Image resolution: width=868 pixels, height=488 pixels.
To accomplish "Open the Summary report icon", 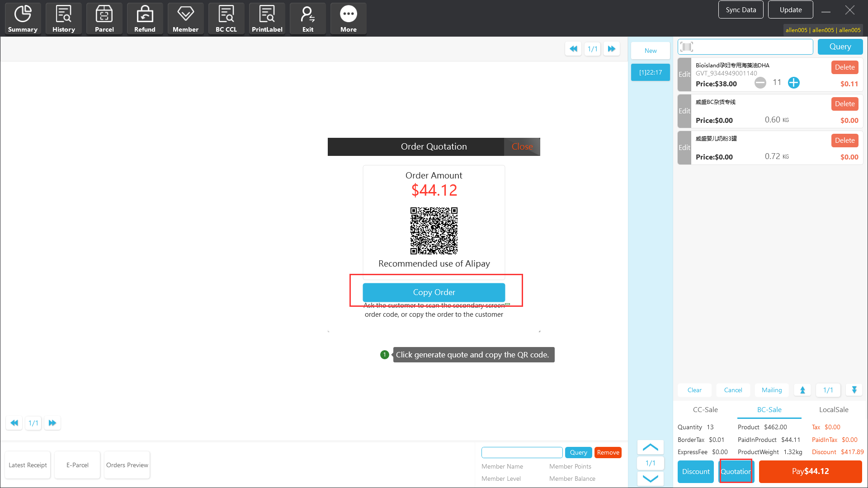I will click(23, 19).
